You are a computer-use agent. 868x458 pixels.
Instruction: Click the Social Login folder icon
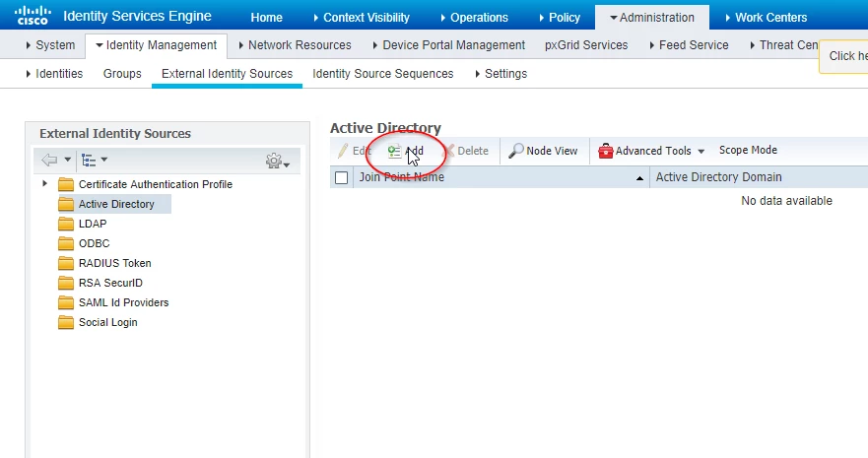[x=66, y=322]
